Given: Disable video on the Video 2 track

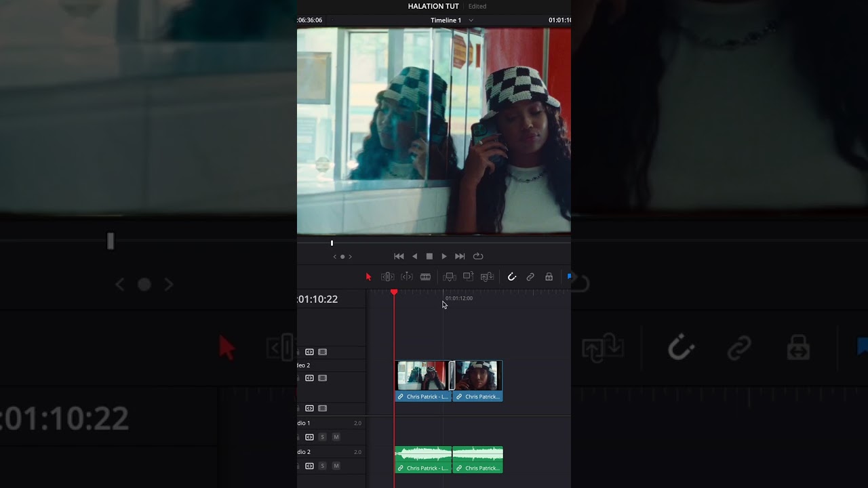Looking at the screenshot, I should (x=323, y=378).
